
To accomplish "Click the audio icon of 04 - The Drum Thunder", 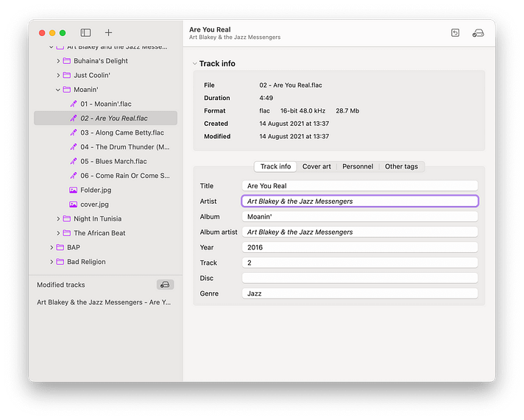I will point(73,147).
